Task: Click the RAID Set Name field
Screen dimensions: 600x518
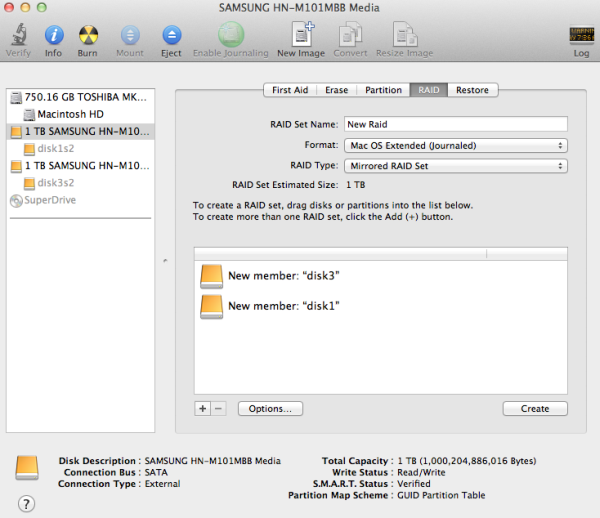Action: coord(455,124)
